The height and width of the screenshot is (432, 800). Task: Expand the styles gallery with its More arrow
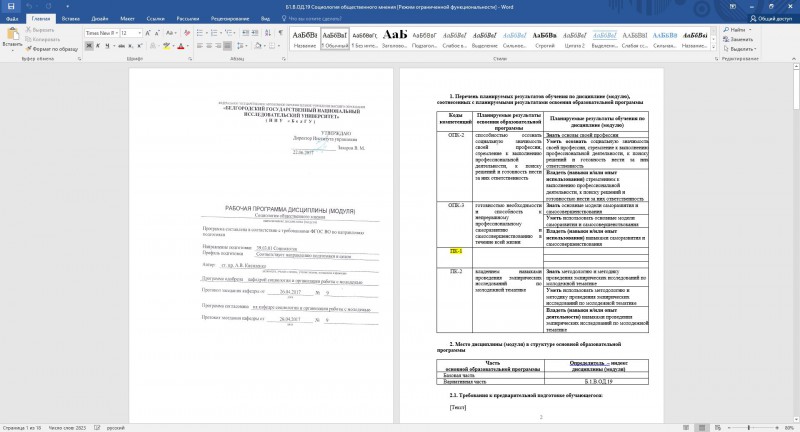tap(713, 47)
